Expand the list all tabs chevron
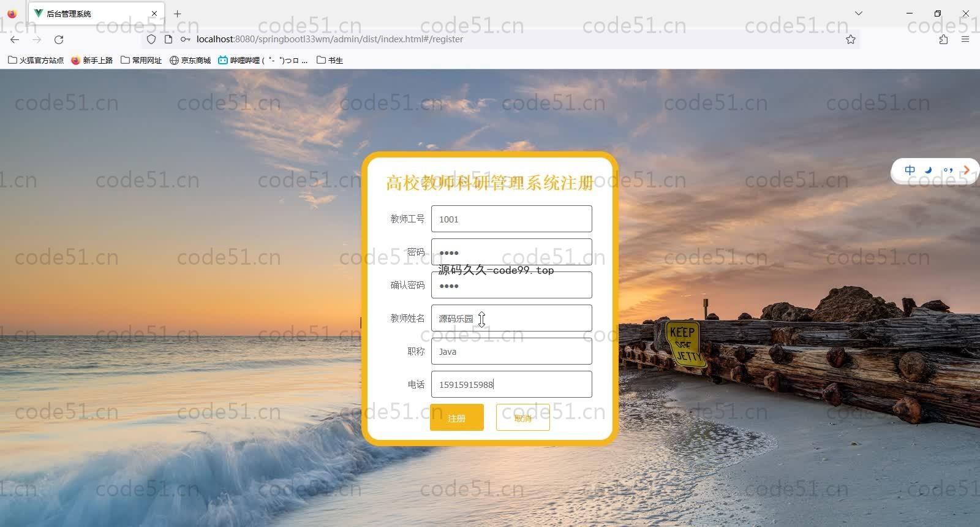The height and width of the screenshot is (527, 980). point(859,13)
